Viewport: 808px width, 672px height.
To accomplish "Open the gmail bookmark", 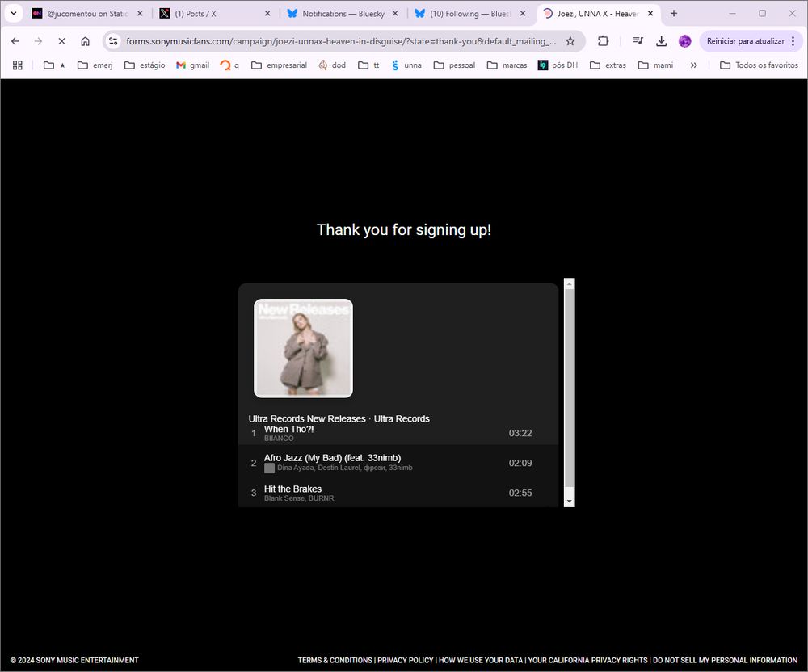I will pyautogui.click(x=193, y=65).
